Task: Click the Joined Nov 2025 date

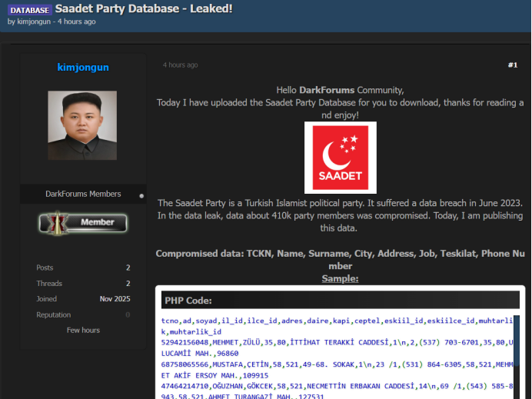Action: point(115,299)
